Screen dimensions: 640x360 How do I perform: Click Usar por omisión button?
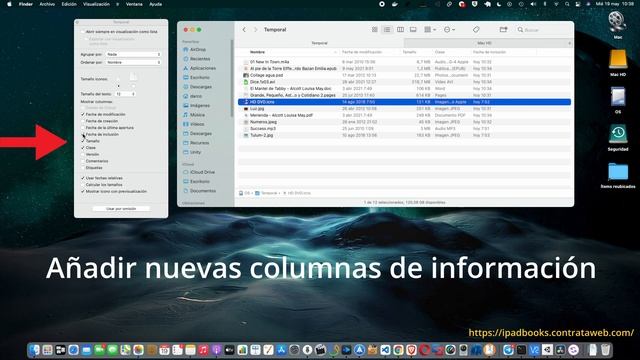pyautogui.click(x=121, y=209)
